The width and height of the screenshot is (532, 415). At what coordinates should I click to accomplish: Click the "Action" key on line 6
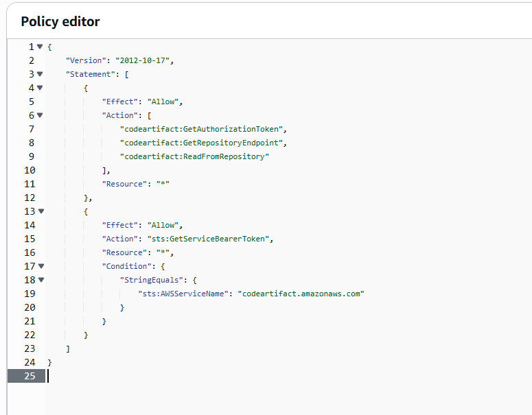pos(119,115)
